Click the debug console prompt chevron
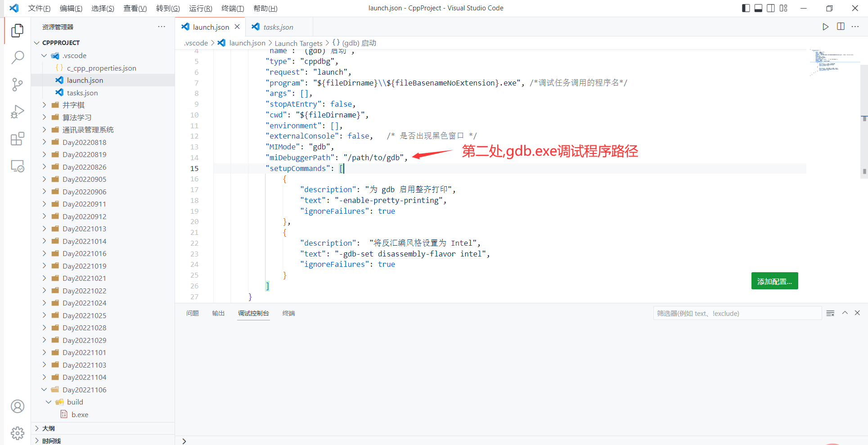Viewport: 868px width, 445px height. (x=184, y=441)
